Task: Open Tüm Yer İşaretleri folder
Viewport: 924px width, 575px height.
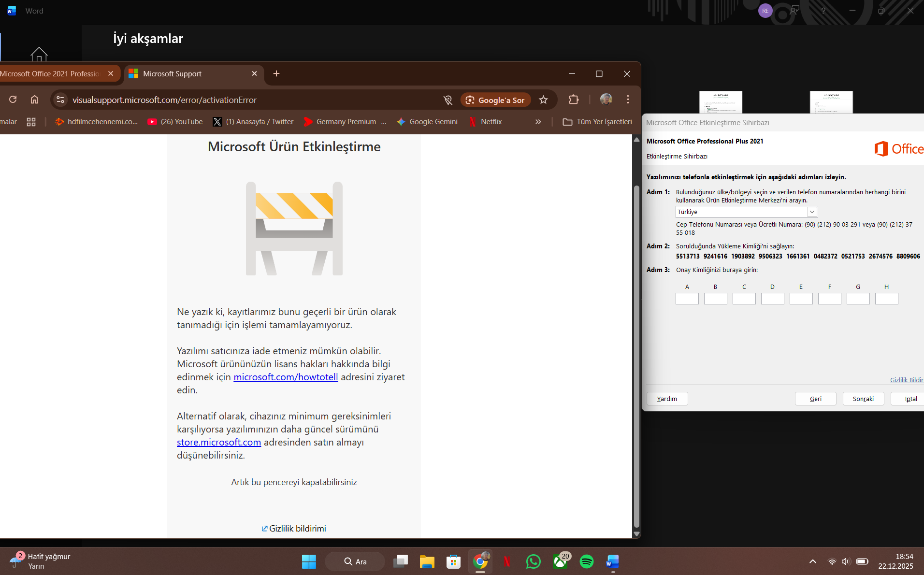Action: (597, 122)
